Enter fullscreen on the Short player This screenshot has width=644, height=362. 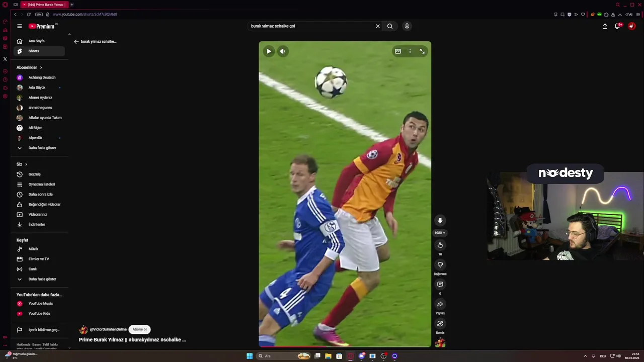(x=422, y=51)
